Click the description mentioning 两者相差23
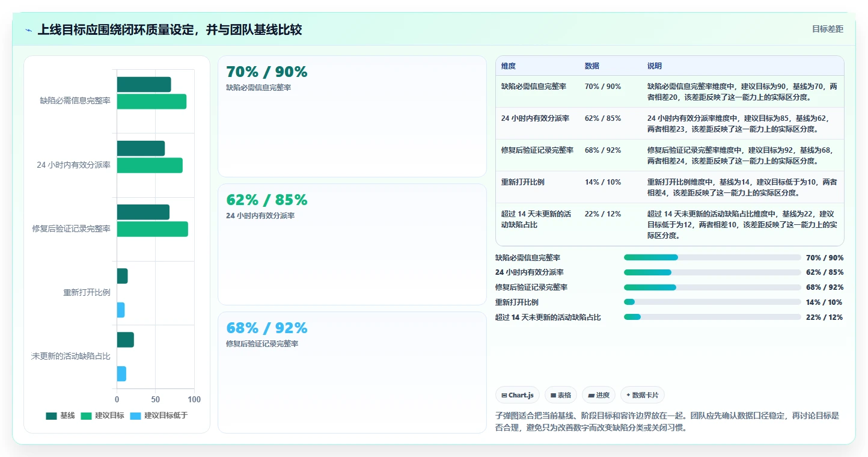The width and height of the screenshot is (868, 457). (742, 123)
